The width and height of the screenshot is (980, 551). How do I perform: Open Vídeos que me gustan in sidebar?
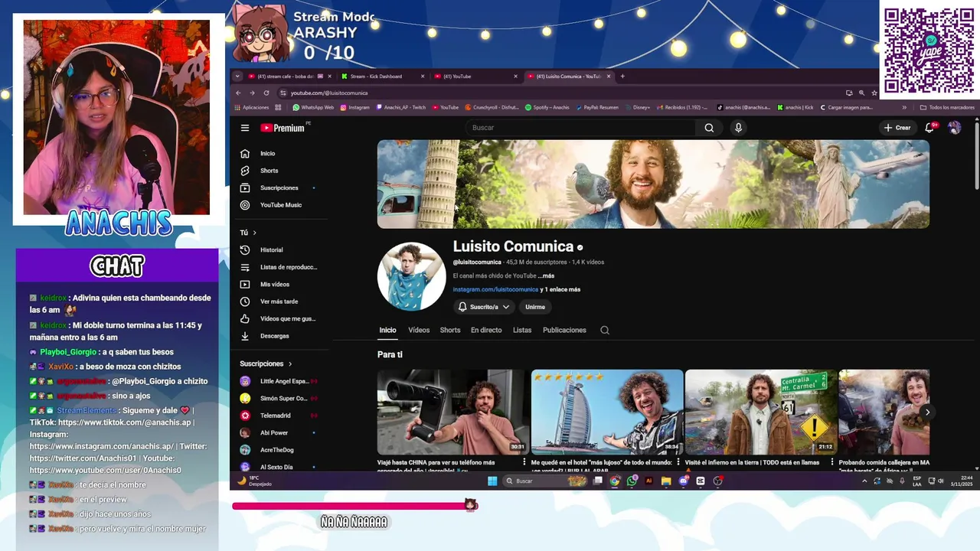click(278, 318)
